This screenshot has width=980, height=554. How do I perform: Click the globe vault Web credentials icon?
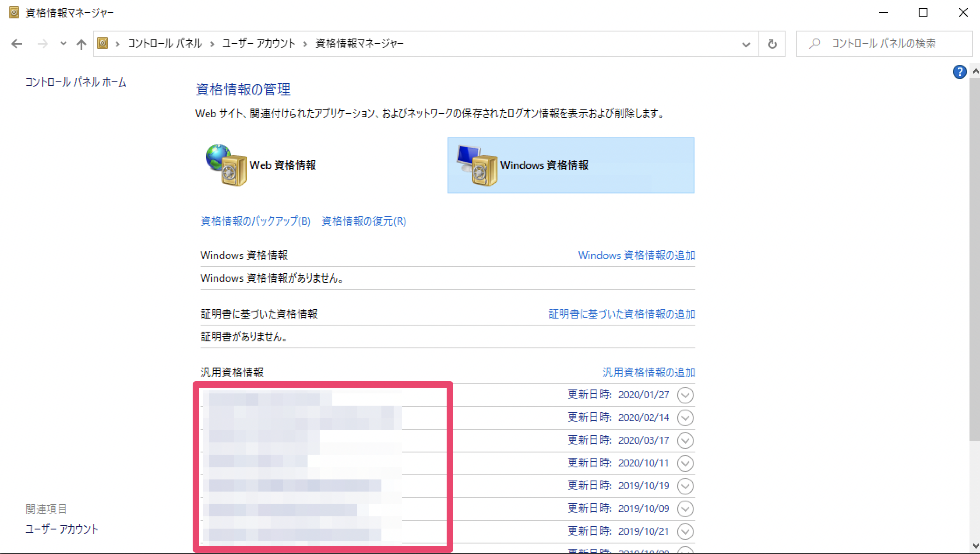click(226, 165)
